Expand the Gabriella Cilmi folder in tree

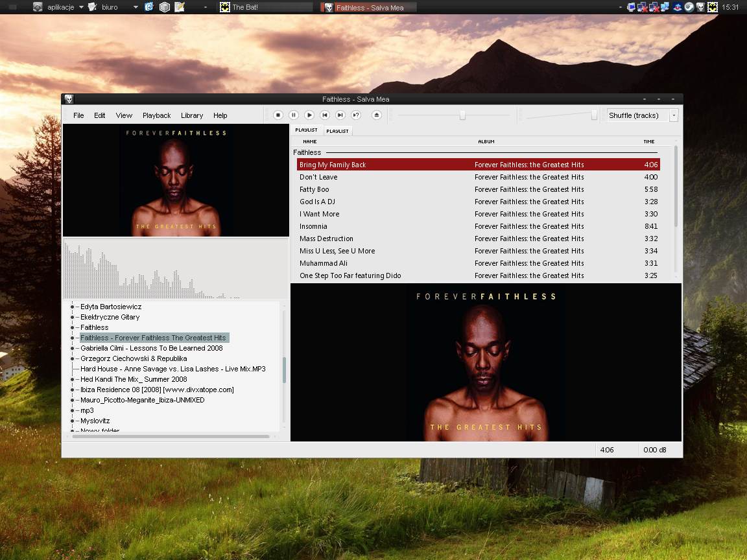72,348
